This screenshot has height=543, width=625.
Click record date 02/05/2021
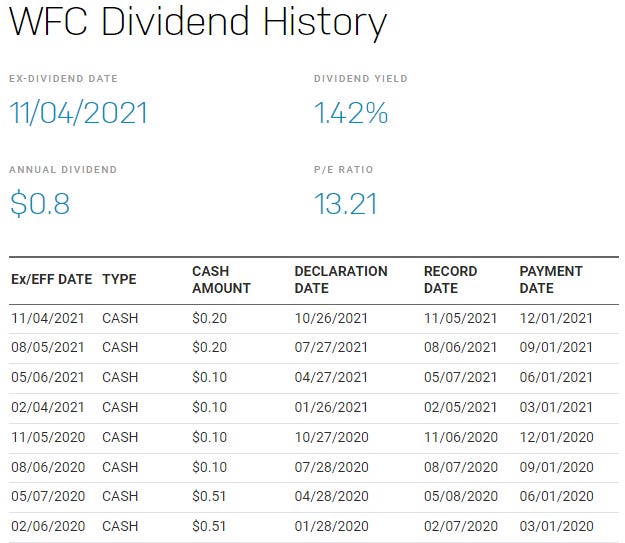click(x=460, y=407)
